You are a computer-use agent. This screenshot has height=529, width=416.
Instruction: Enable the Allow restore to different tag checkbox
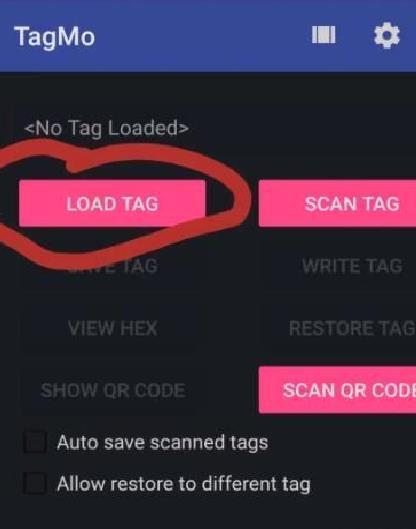point(35,484)
